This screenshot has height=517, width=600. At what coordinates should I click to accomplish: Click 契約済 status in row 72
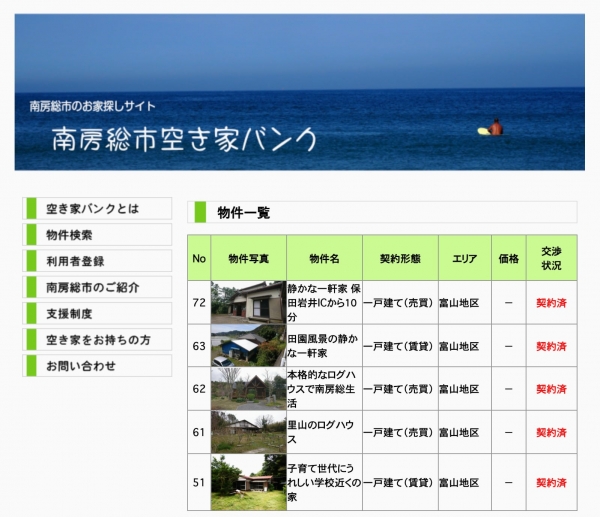pos(551,303)
